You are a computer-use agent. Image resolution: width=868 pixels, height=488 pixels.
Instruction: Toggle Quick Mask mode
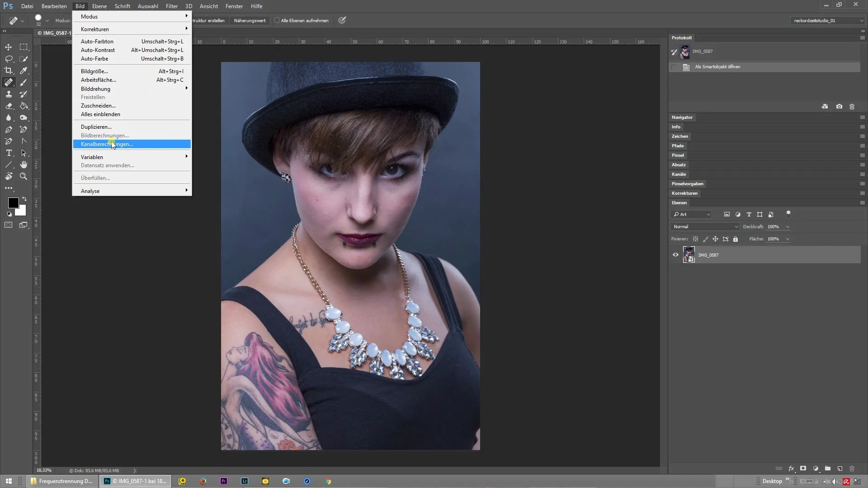click(x=9, y=225)
